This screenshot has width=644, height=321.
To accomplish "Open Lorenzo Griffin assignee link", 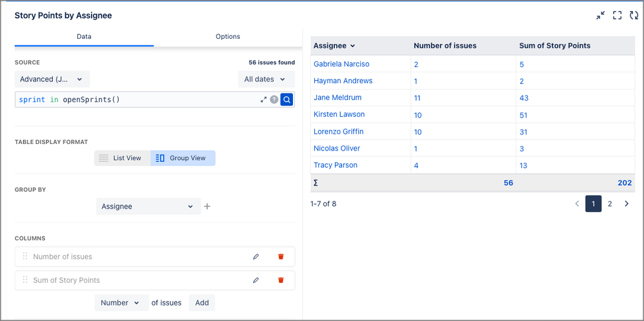I will (338, 132).
